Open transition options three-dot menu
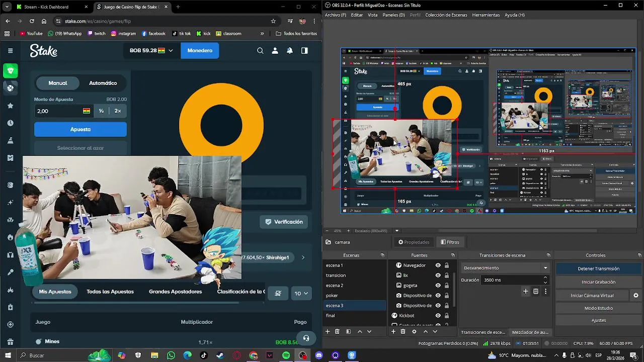This screenshot has width=644, height=362. (545, 291)
